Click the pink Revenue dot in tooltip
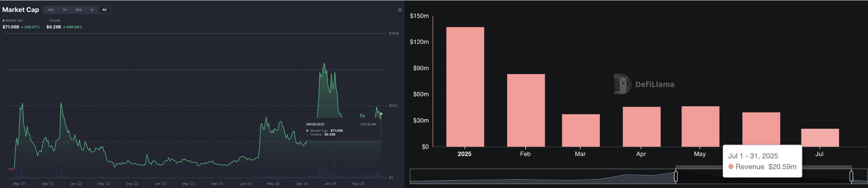 [731, 167]
